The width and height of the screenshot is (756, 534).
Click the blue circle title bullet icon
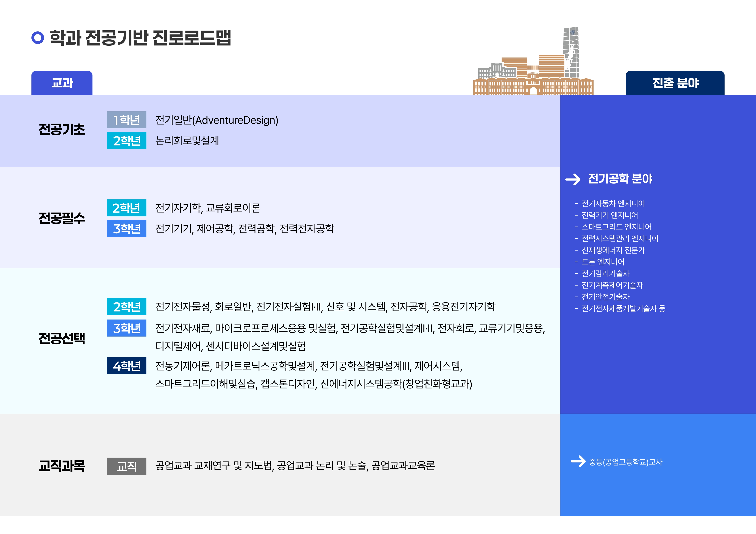point(37,37)
